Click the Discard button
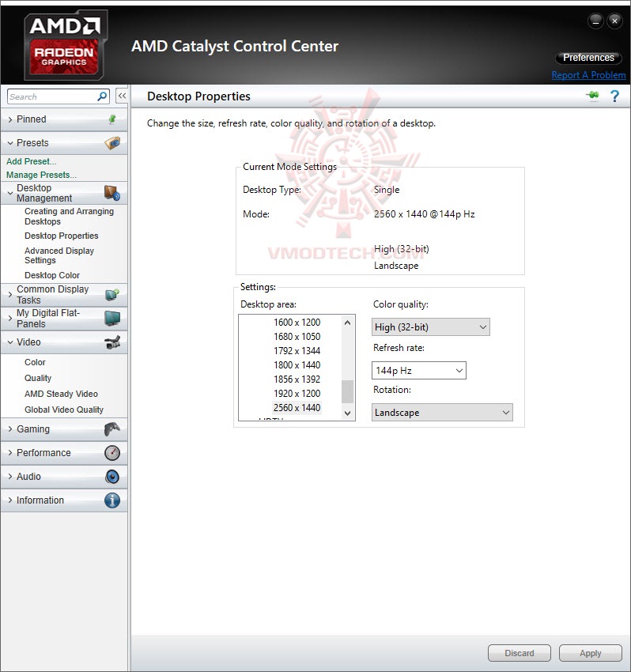631x672 pixels. tap(520, 653)
